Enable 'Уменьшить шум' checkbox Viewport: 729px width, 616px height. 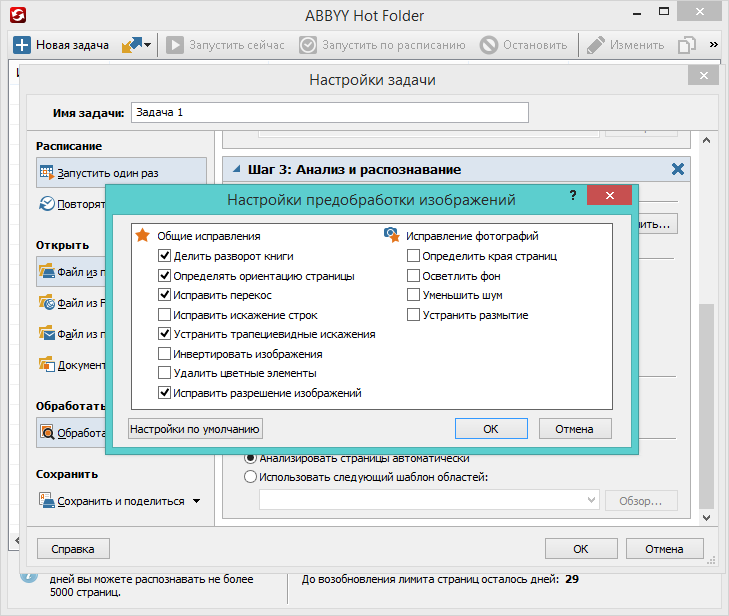pyautogui.click(x=413, y=295)
